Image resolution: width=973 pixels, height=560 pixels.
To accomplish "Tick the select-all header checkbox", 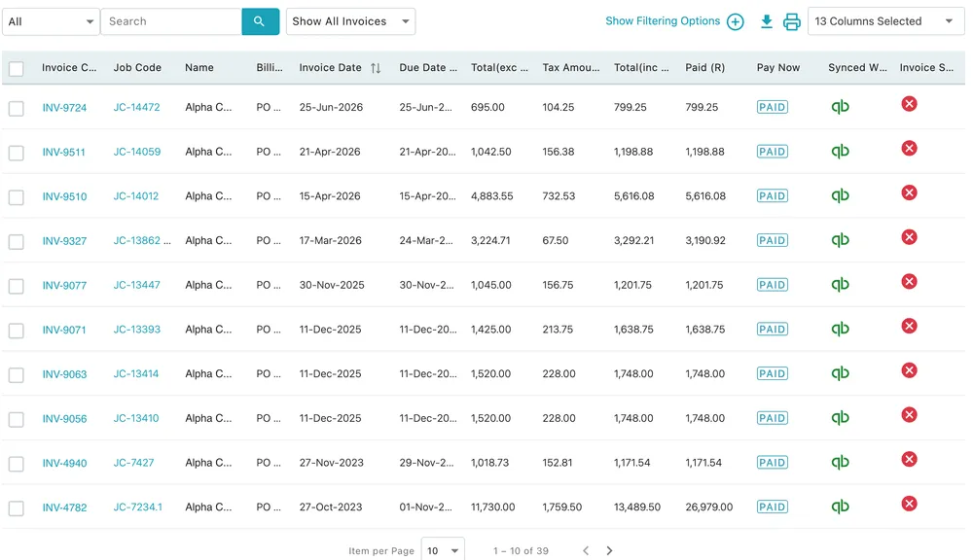I will [17, 69].
